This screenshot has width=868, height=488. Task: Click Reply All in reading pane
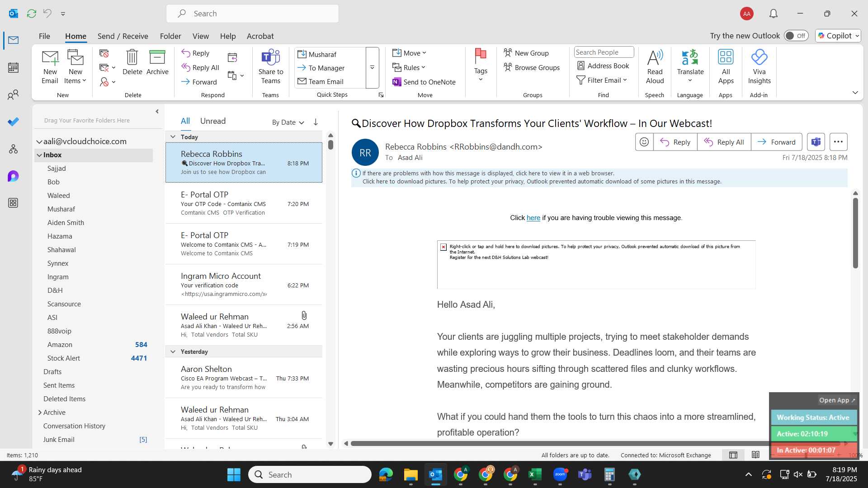(724, 142)
